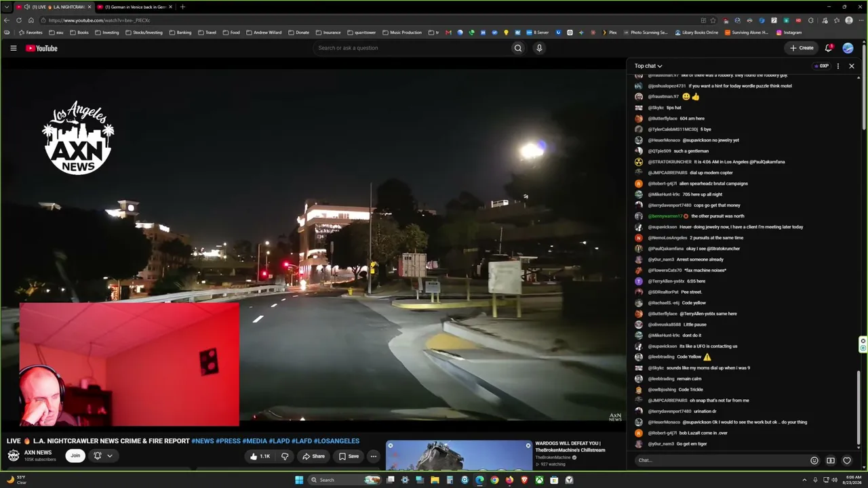Open the Xbox app on the taskbar
The width and height of the screenshot is (868, 488).
click(x=539, y=480)
